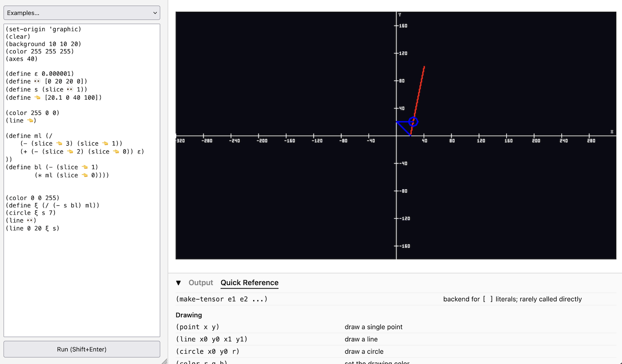The width and height of the screenshot is (622, 364).
Task: Click the 160 label on the Y axis
Action: click(403, 26)
